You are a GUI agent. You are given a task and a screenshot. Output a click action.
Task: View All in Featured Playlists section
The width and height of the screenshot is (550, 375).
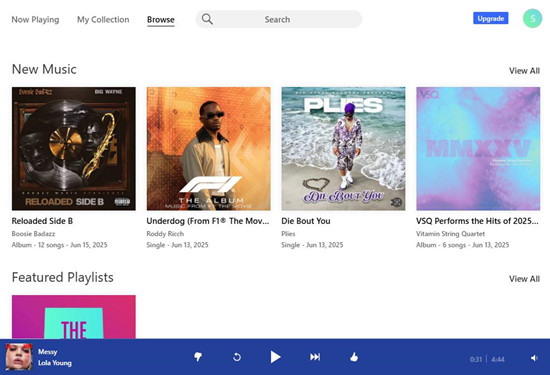pyautogui.click(x=524, y=279)
